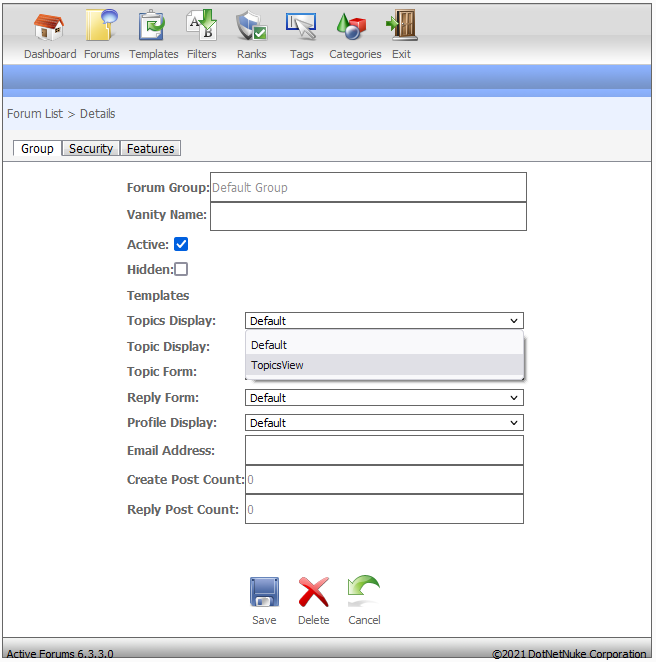
Task: Open the Dashboard house icon
Action: [49, 26]
